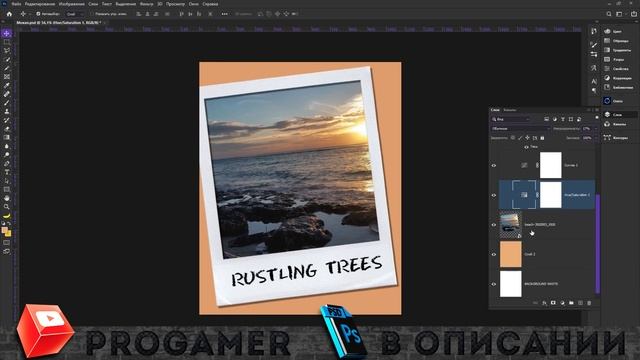Select the Move tool in the toolbar
The width and height of the screenshot is (640, 360).
pyautogui.click(x=7, y=33)
